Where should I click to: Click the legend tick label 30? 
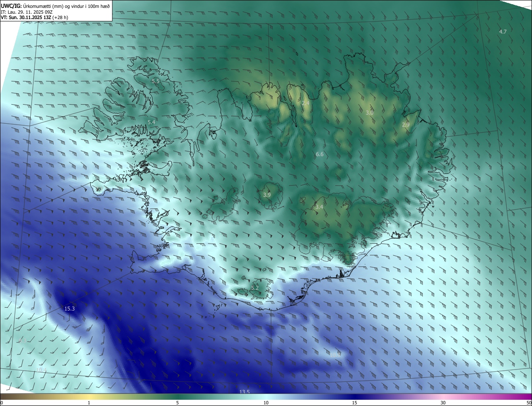coord(443,403)
